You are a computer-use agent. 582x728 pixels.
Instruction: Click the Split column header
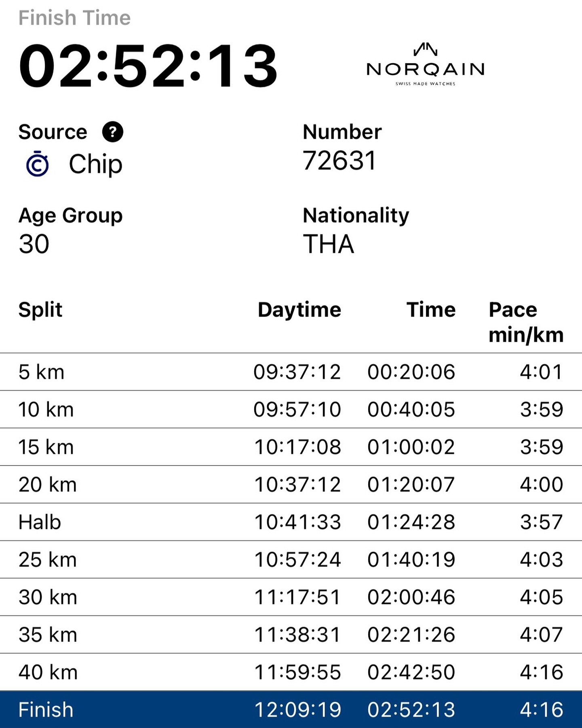tap(40, 311)
